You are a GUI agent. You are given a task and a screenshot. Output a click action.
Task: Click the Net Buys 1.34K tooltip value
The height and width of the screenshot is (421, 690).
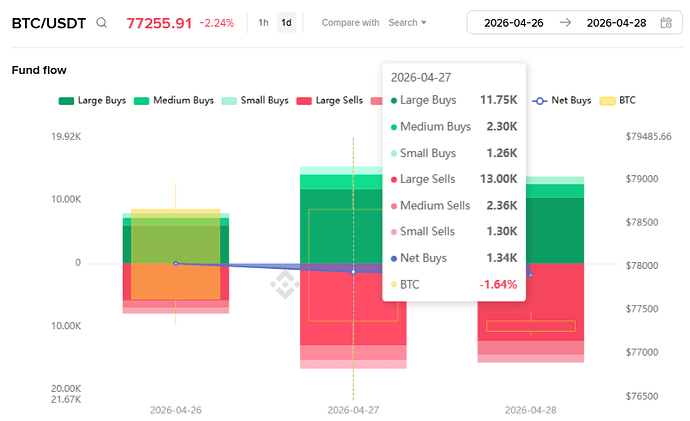coord(502,257)
